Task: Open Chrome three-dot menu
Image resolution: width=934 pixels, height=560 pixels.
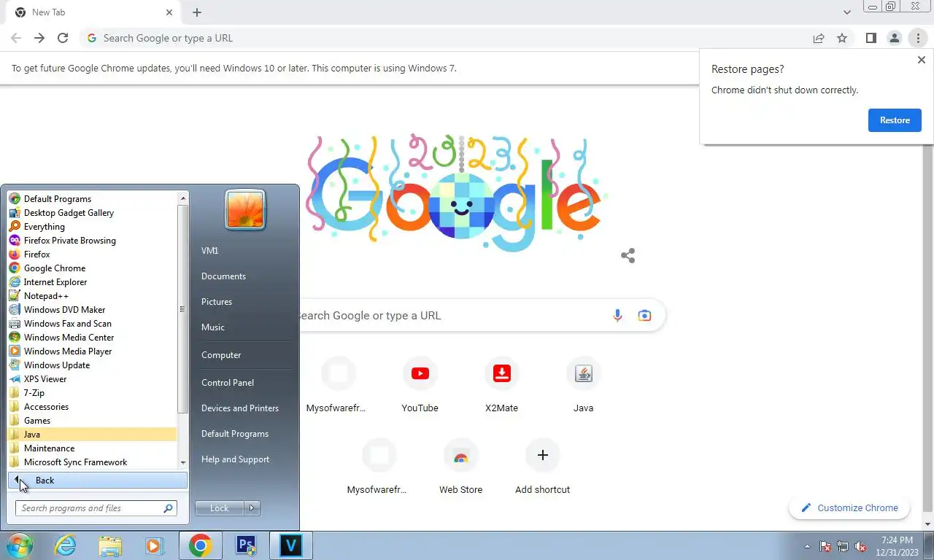Action: pos(918,38)
